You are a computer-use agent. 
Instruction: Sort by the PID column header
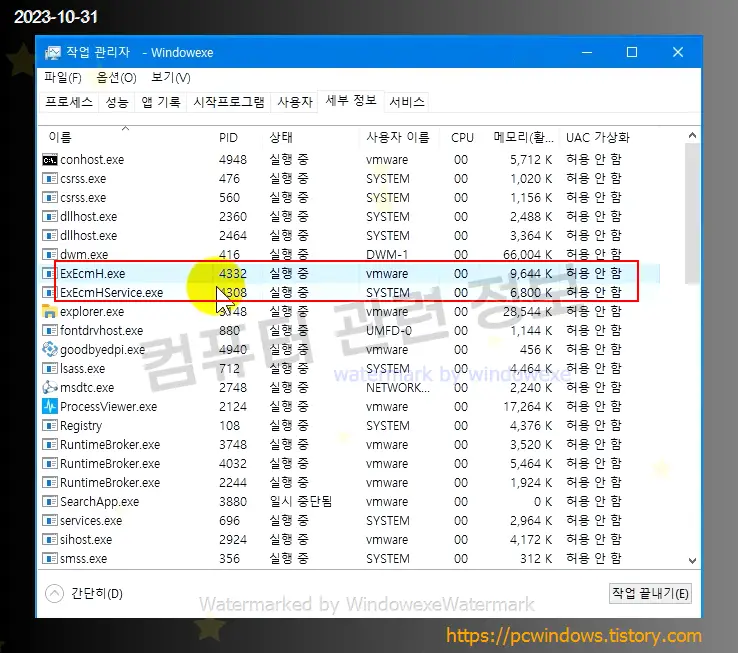pos(228,137)
